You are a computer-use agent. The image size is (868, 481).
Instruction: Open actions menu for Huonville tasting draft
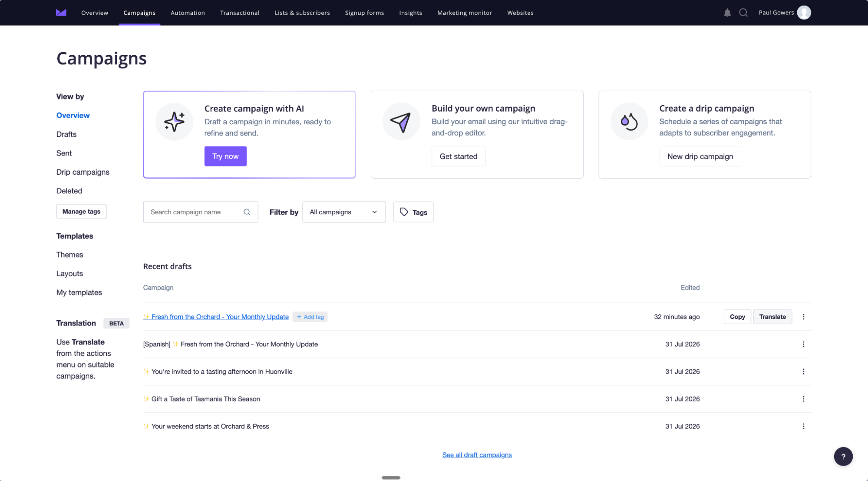pyautogui.click(x=803, y=372)
